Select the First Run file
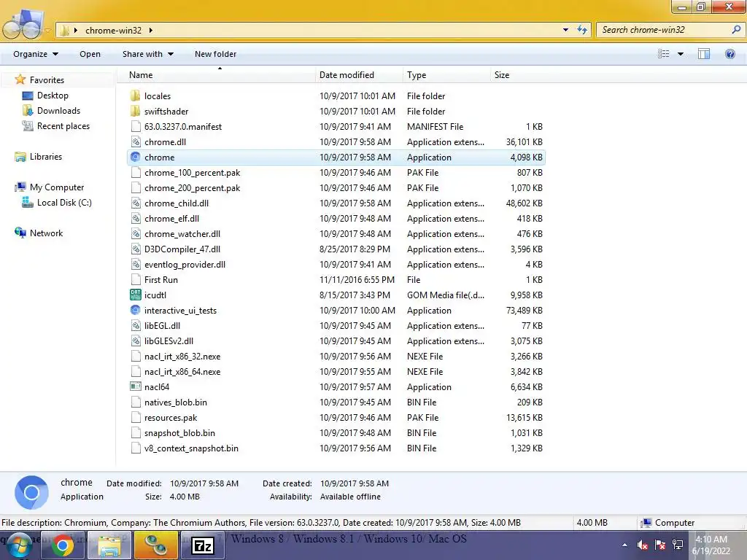 pyautogui.click(x=336, y=279)
